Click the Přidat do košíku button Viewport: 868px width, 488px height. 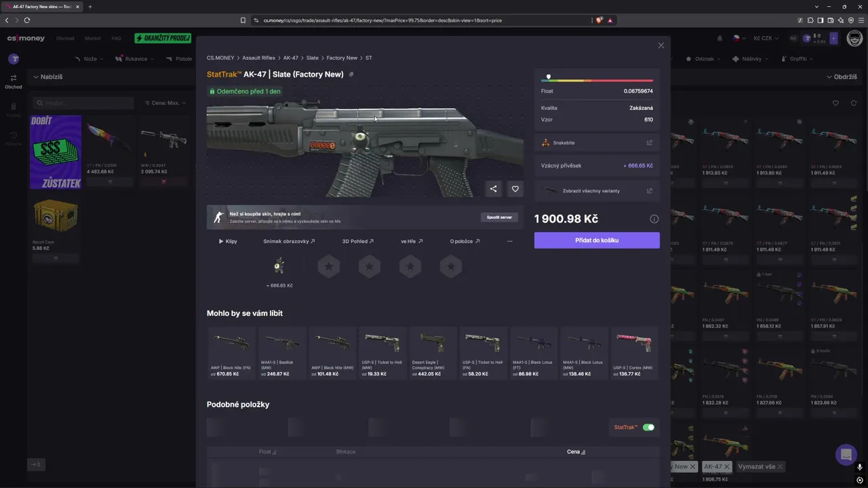(x=597, y=240)
